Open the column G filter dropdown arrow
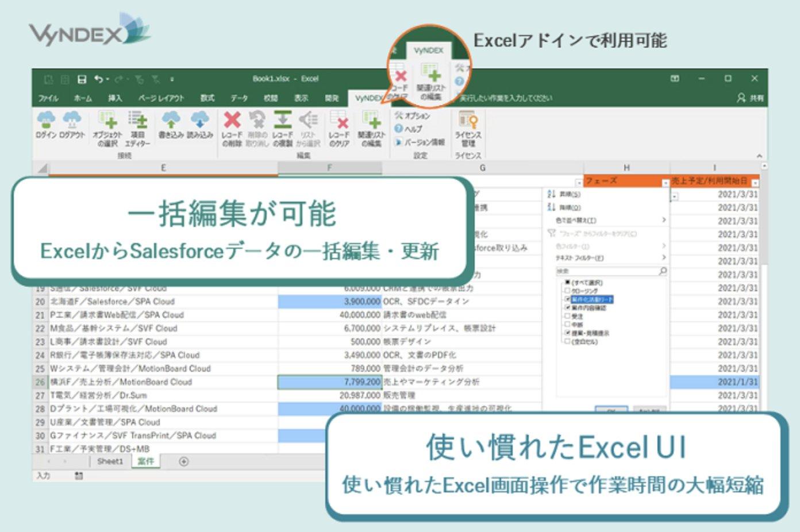 click(x=579, y=183)
